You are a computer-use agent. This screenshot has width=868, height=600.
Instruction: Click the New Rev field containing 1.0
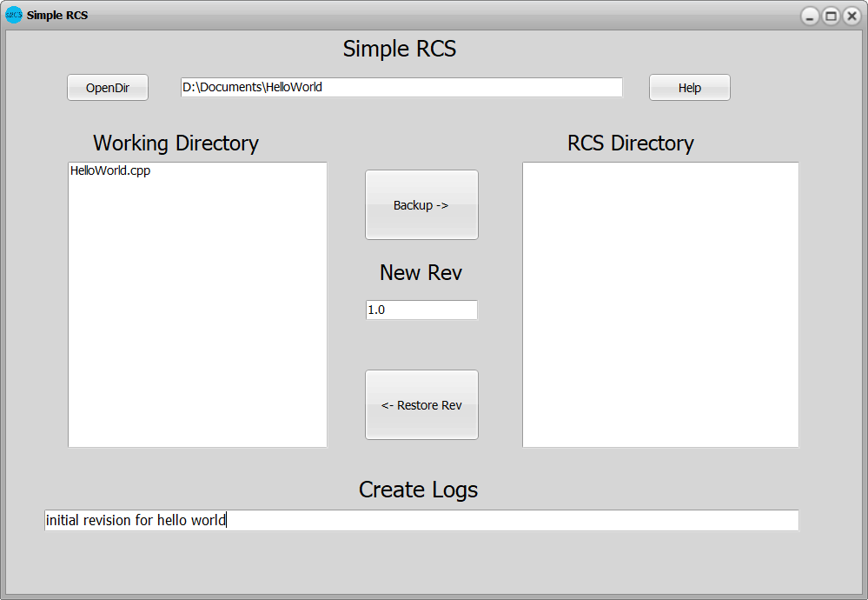coord(421,310)
